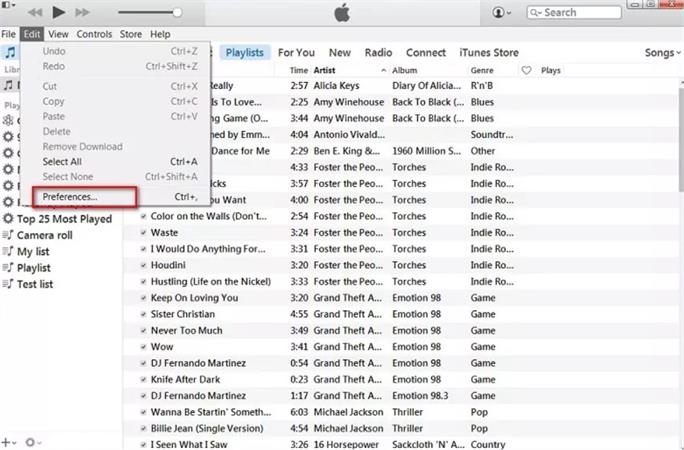Click the playlist icon beside Playlist
The height and width of the screenshot is (450, 684).
point(8,267)
